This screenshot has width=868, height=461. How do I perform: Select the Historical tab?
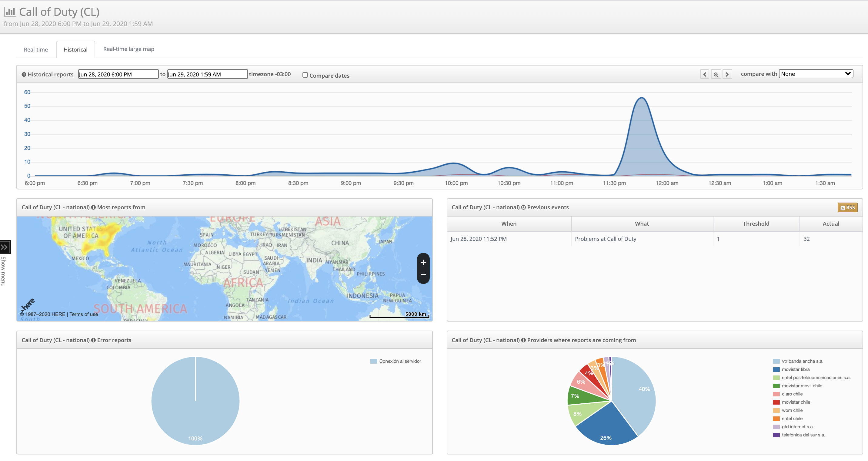point(75,49)
